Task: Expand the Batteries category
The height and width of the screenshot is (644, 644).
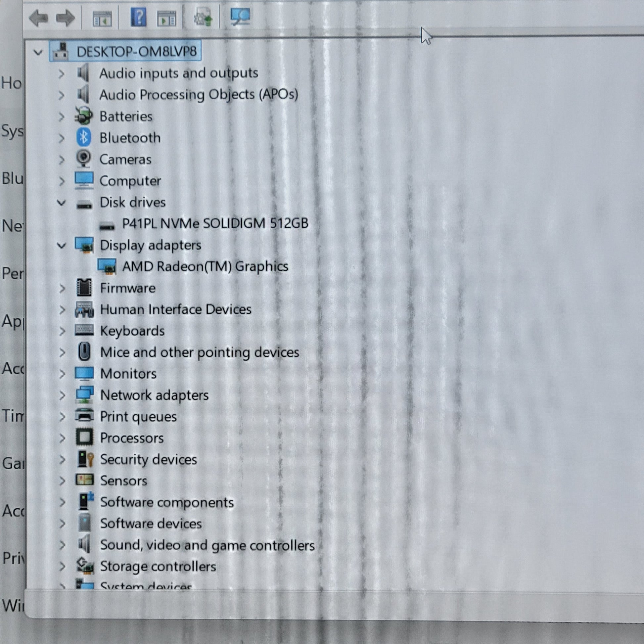Action: click(61, 117)
